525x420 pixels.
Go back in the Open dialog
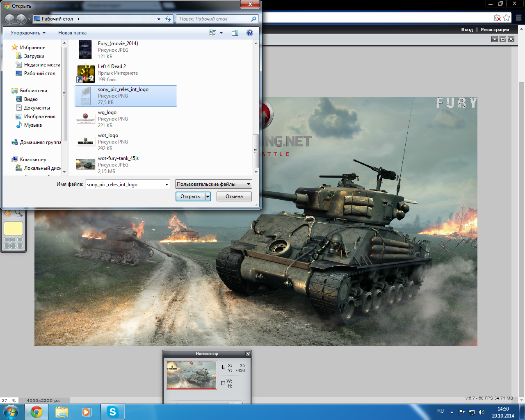tap(9, 19)
